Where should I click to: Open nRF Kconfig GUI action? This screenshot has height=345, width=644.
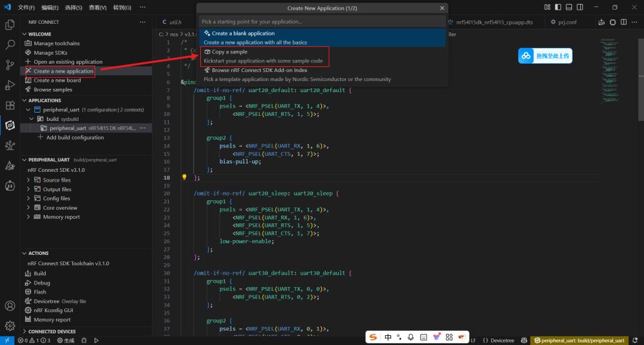coord(53,310)
